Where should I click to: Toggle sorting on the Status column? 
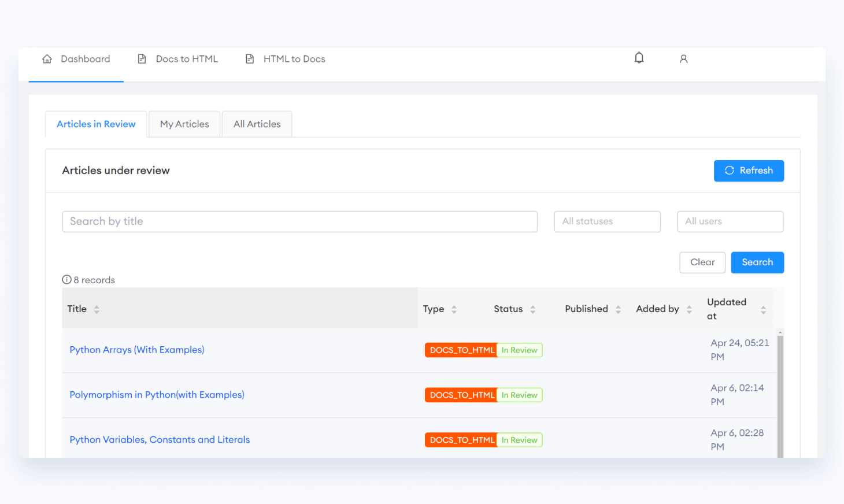(x=532, y=309)
